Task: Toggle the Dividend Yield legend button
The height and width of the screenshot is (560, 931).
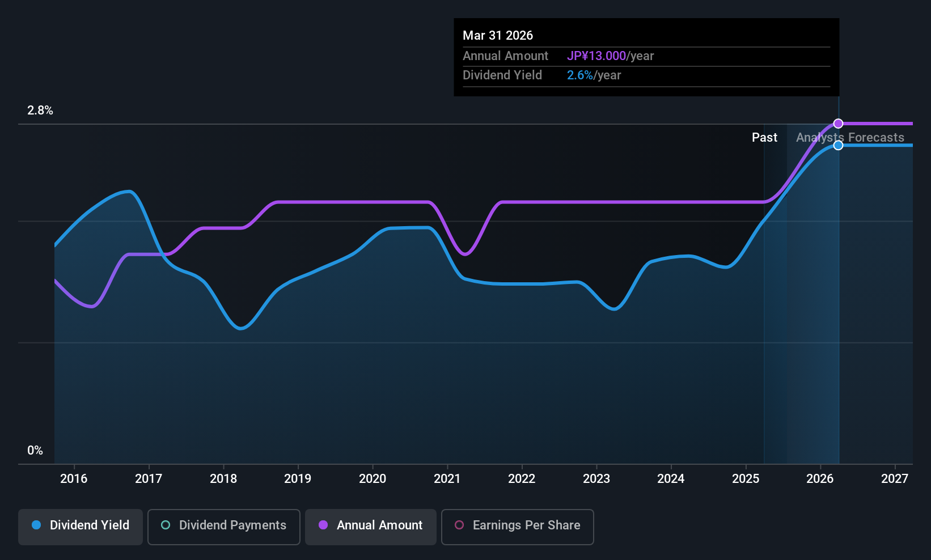Action: point(80,527)
